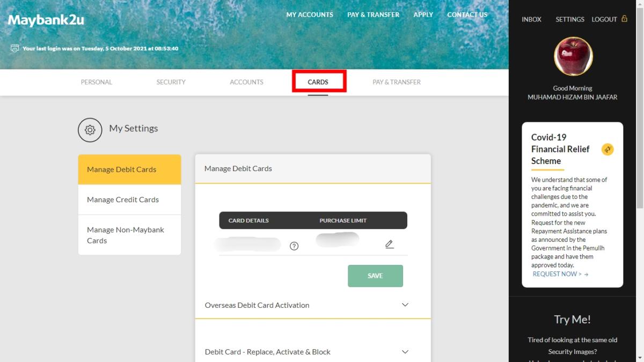
Task: Click the CARD DETAILS column header
Action: (248, 220)
